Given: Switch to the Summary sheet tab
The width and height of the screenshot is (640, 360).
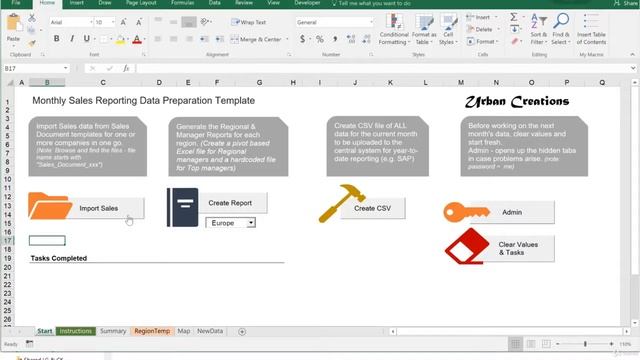Looking at the screenshot, I should (x=113, y=331).
